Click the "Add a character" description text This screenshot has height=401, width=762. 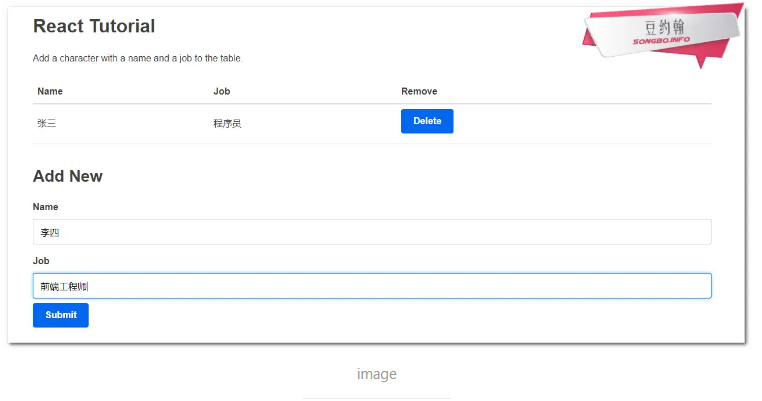click(137, 58)
